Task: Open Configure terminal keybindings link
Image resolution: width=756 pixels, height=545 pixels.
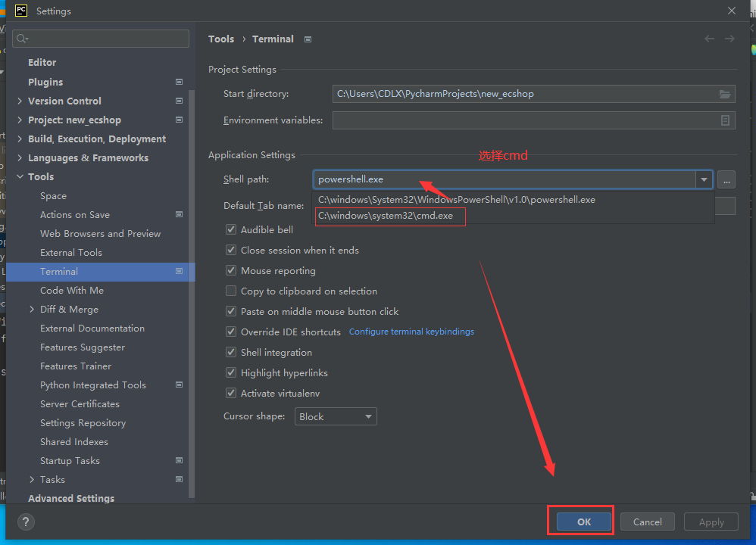Action: (411, 332)
